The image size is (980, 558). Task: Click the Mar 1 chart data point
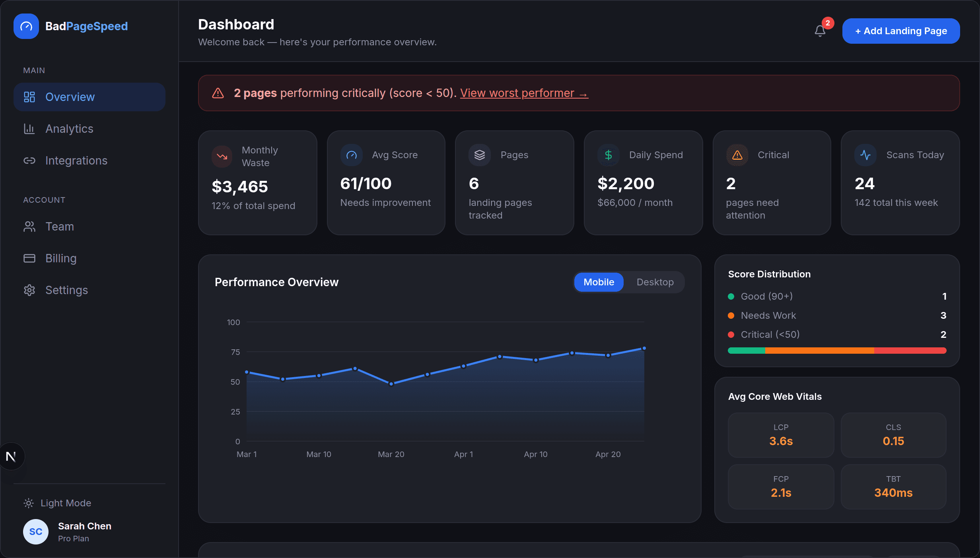(x=247, y=372)
